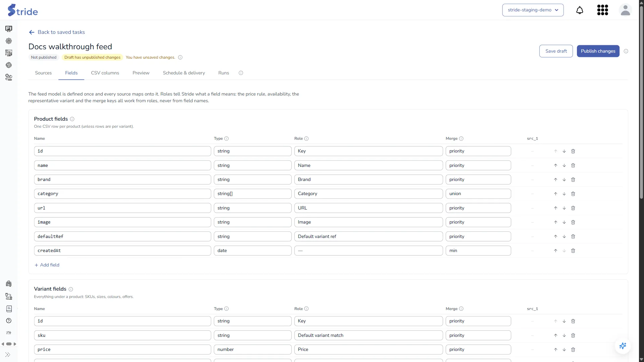Click the info icon next to Product fields
Image resolution: width=644 pixels, height=362 pixels.
pos(72,119)
